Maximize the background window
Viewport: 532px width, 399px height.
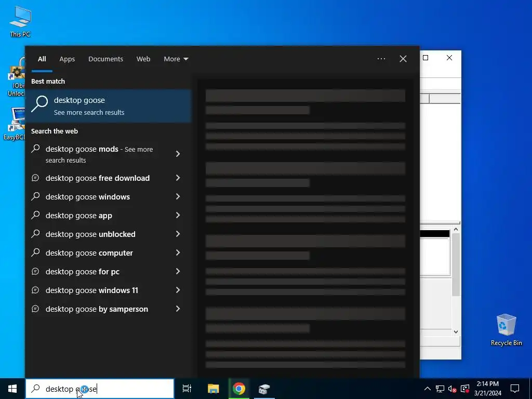click(x=425, y=58)
